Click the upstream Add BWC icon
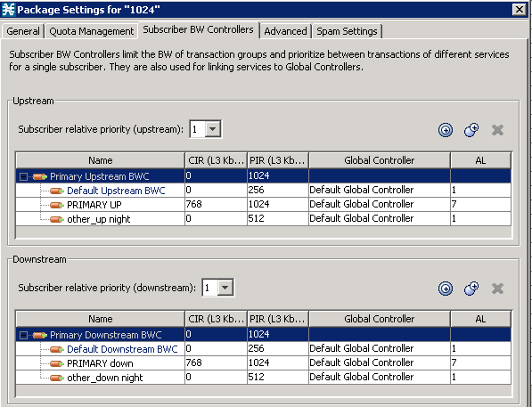 pos(446,130)
